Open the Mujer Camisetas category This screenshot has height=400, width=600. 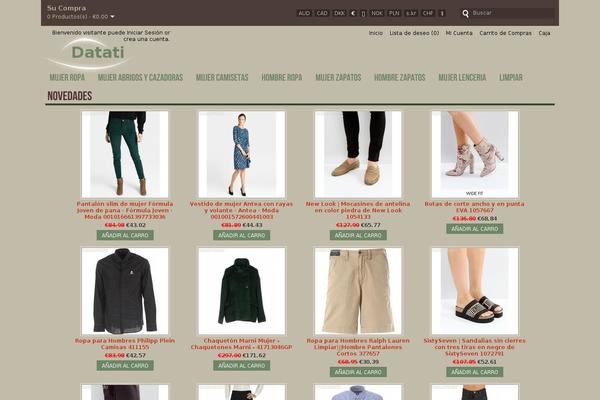pos(222,77)
